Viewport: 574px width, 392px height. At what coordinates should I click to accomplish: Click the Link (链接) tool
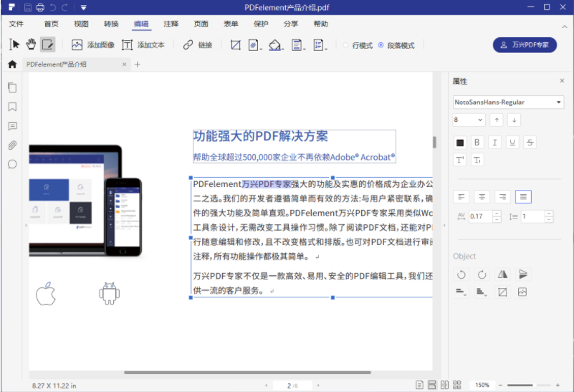coord(198,45)
